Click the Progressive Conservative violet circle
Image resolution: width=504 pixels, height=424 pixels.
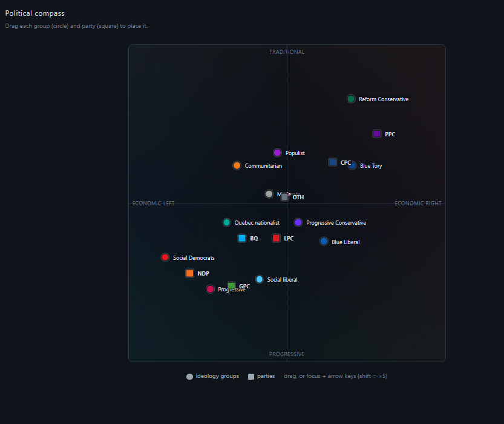click(298, 222)
